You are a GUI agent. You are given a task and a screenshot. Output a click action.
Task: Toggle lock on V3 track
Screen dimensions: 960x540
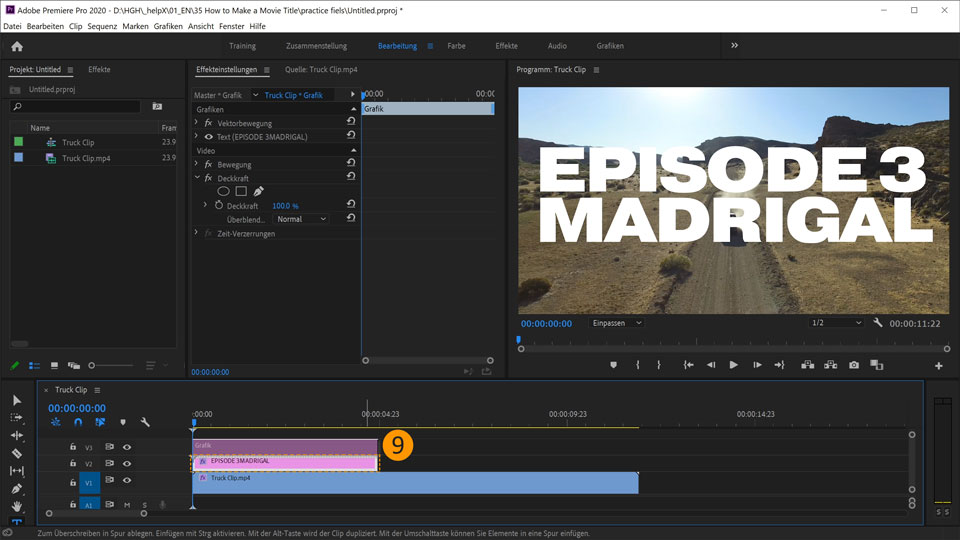tap(73, 447)
